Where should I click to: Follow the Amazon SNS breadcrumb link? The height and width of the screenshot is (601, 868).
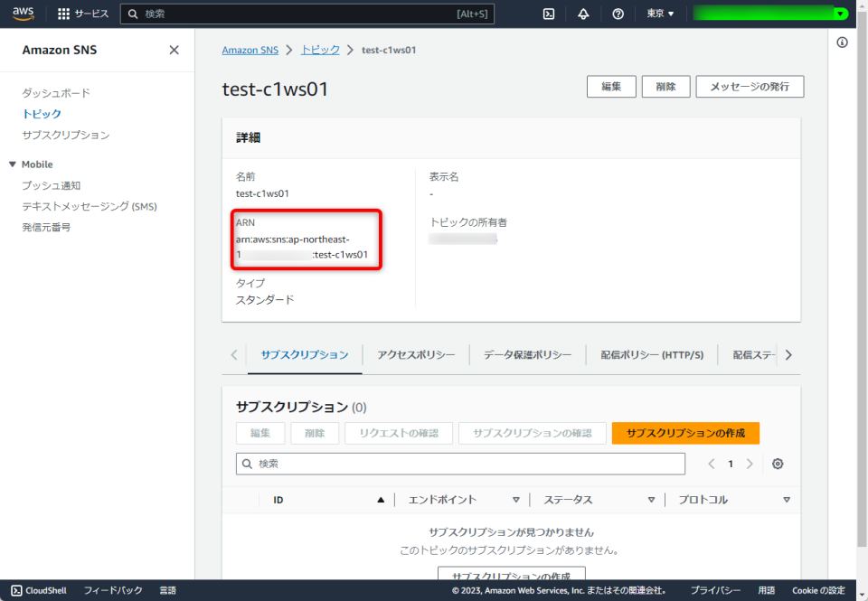[250, 50]
